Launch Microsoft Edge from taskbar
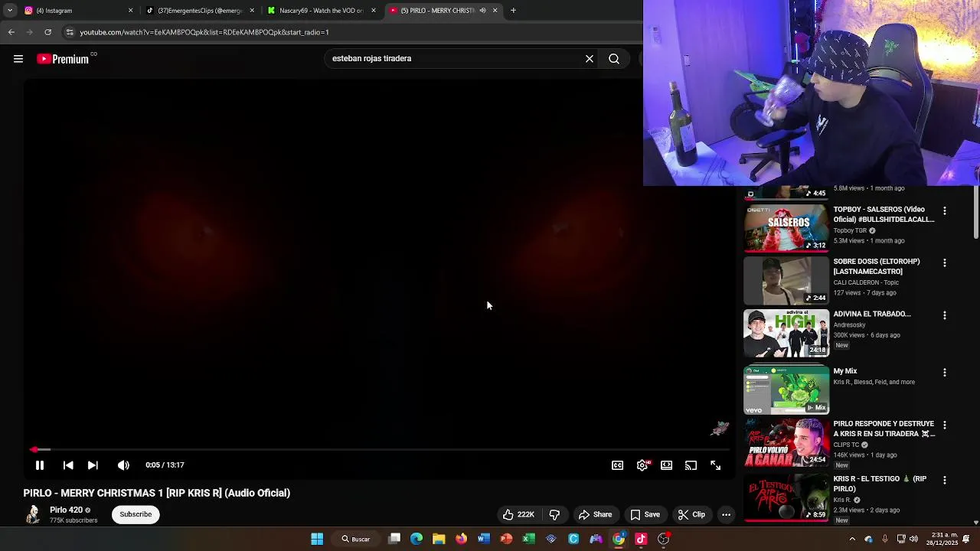The width and height of the screenshot is (980, 551). point(416,539)
